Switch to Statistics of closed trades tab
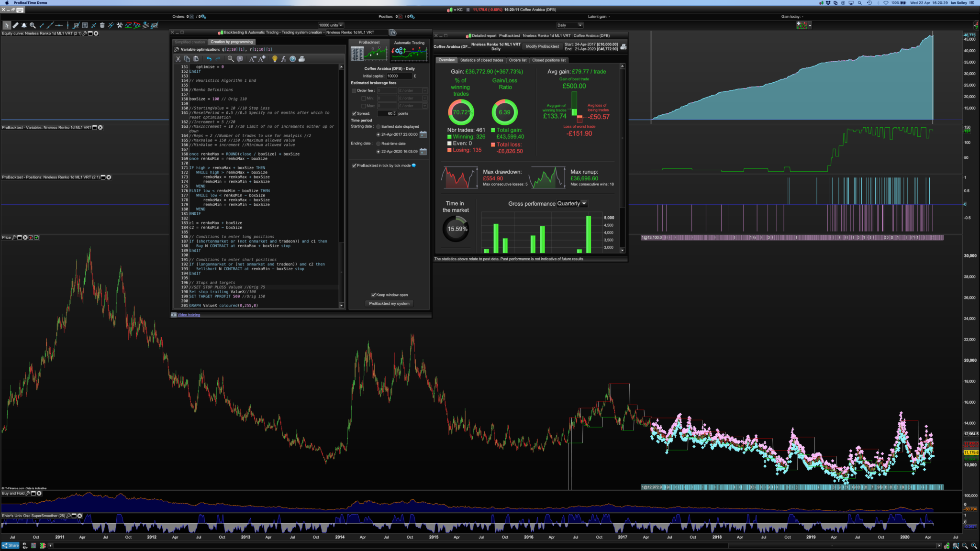980x551 pixels. click(x=481, y=60)
